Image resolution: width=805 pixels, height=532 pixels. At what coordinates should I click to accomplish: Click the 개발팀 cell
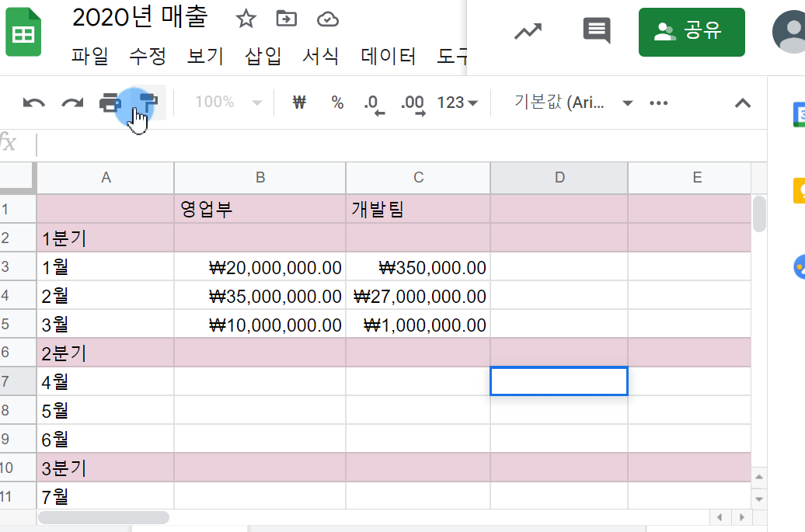coord(418,209)
